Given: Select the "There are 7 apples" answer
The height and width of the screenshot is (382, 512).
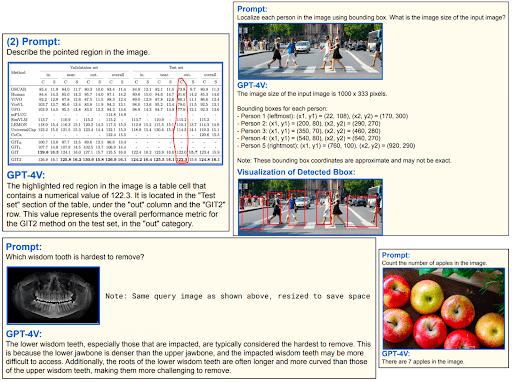Looking at the screenshot, I should point(423,362).
